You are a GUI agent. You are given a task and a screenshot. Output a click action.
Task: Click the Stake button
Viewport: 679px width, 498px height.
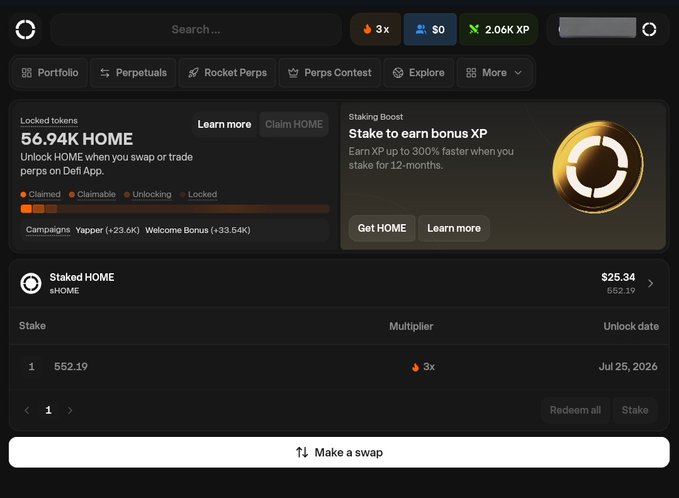pos(635,410)
